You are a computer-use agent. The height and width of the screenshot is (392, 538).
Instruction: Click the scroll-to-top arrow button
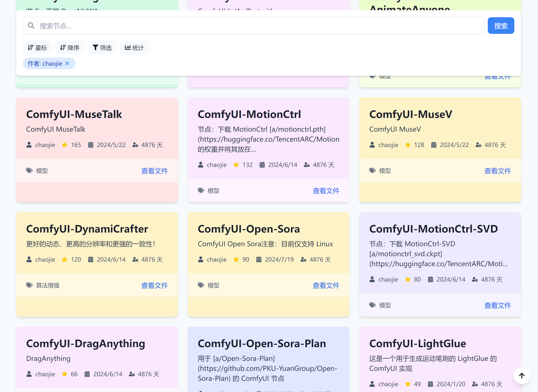(522, 375)
